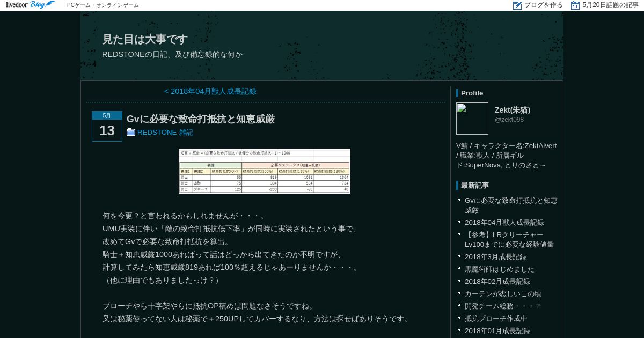The width and height of the screenshot is (644, 338).
Task: Click the profile description beginning V鯖 / キャラクター名
Action: point(507,156)
